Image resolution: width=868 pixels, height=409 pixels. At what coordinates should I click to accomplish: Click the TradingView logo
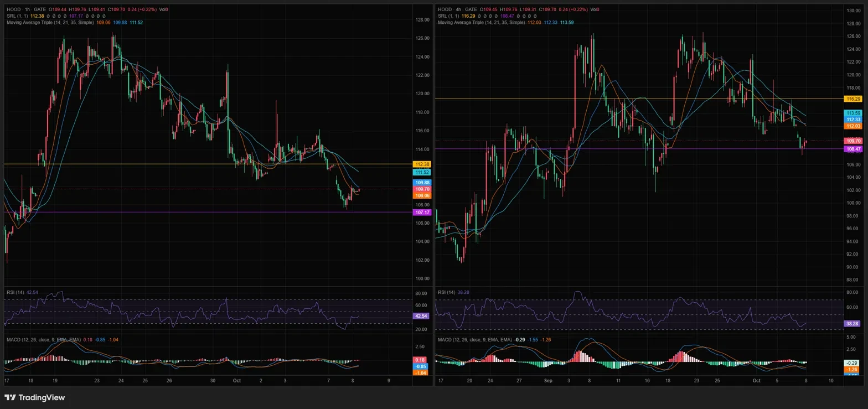(34, 397)
